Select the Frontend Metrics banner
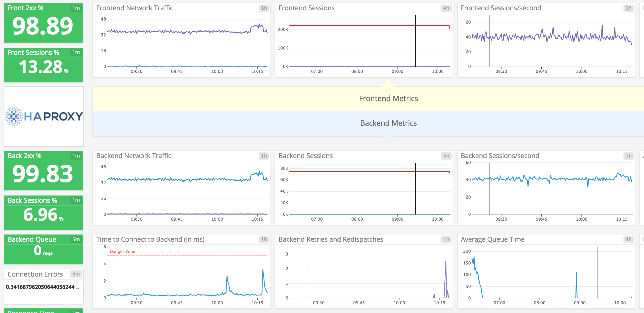 coord(388,99)
